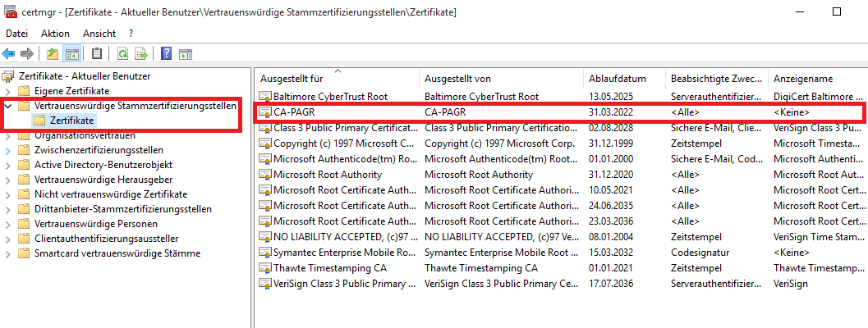The height and width of the screenshot is (328, 868).
Task: Click the Vertrauenswürdige Herausgeber folder icon
Action: point(23,180)
